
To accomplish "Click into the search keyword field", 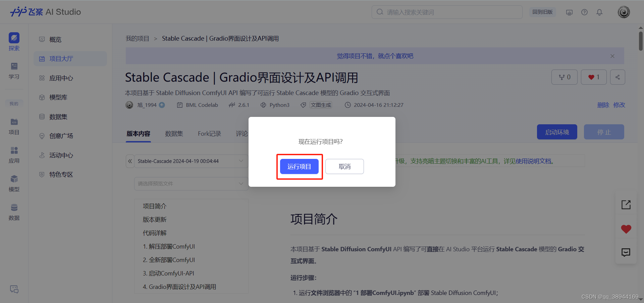I will pyautogui.click(x=447, y=12).
